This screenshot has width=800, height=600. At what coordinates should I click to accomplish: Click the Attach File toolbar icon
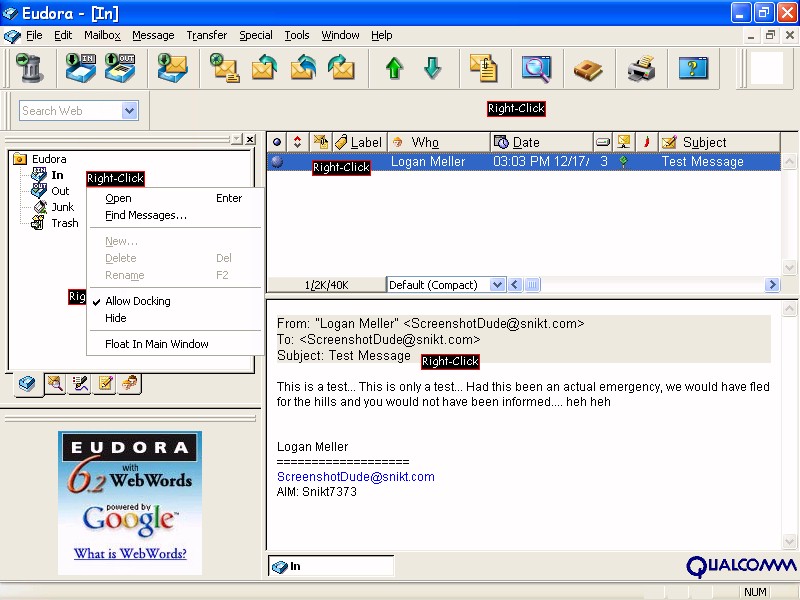483,68
